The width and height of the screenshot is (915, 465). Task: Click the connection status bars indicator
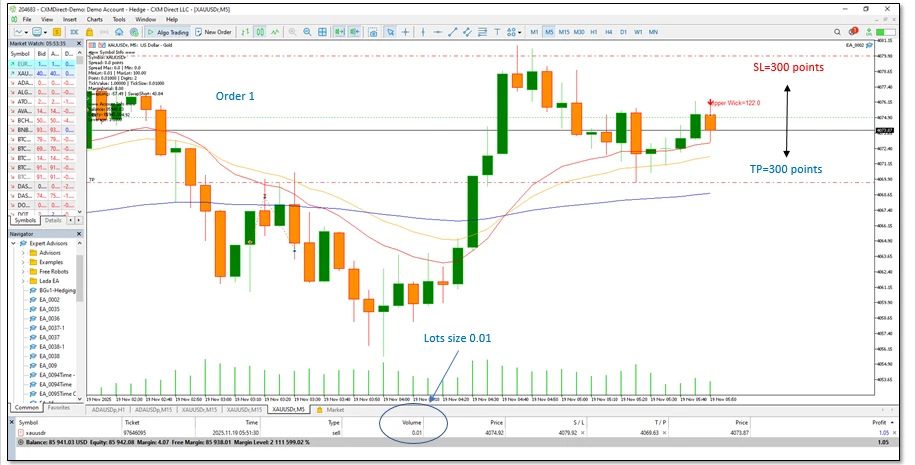click(886, 33)
